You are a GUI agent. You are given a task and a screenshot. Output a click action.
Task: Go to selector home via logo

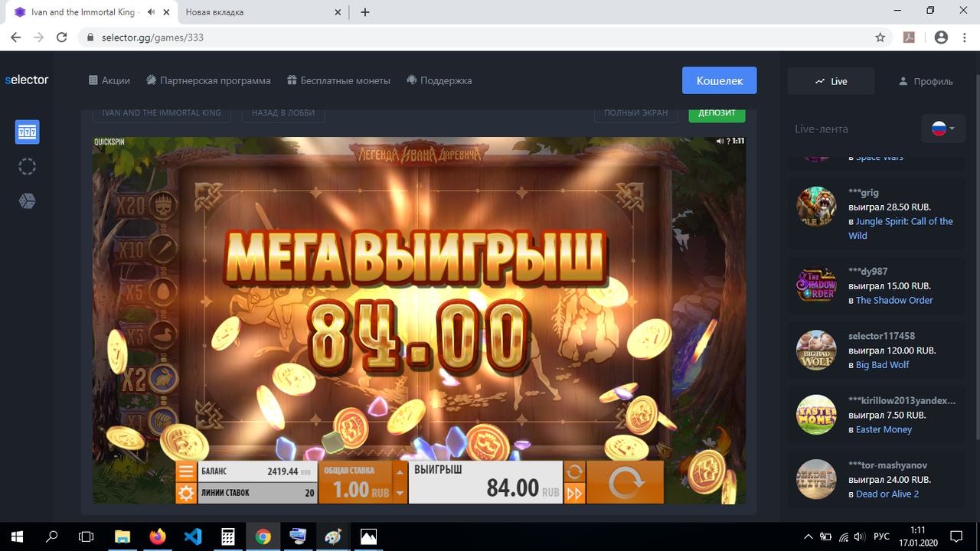(27, 80)
